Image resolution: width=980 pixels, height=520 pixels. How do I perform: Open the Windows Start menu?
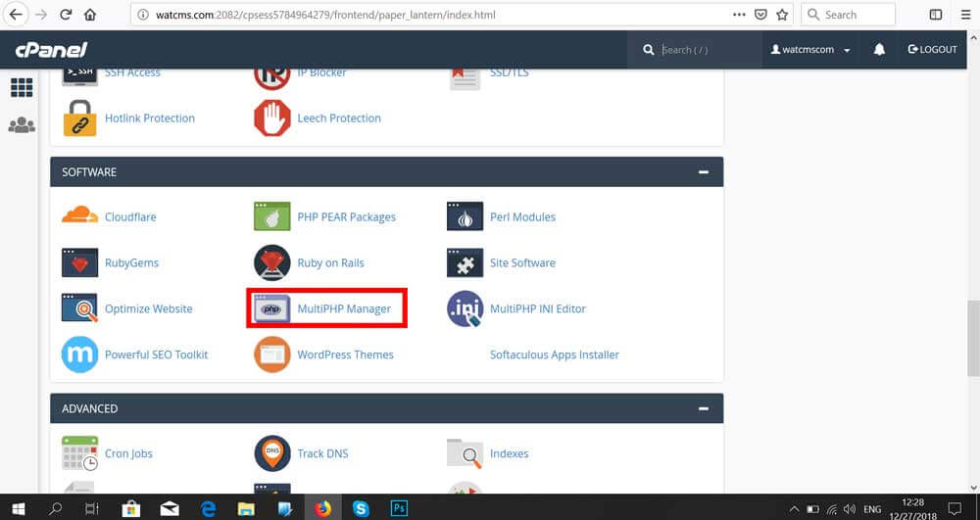pyautogui.click(x=18, y=509)
